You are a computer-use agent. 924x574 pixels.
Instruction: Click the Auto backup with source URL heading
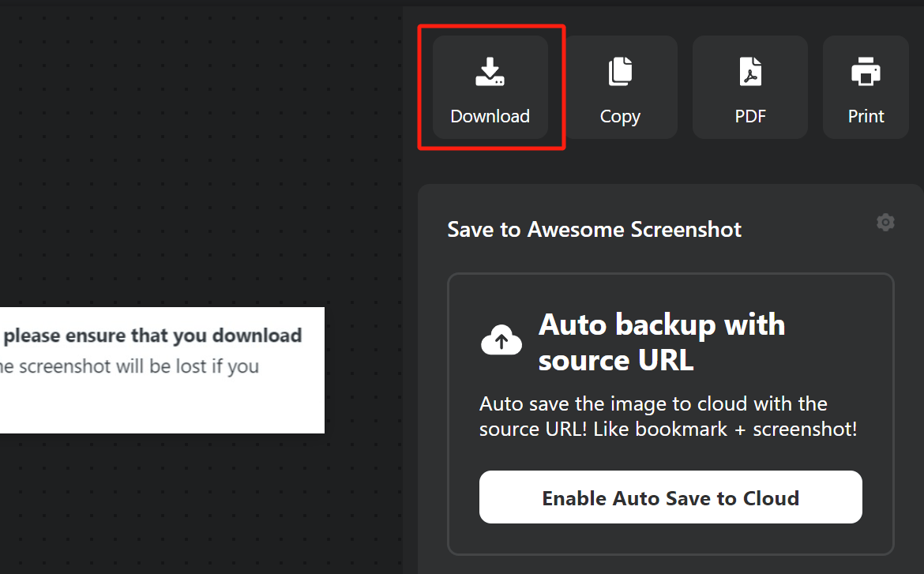pos(662,342)
